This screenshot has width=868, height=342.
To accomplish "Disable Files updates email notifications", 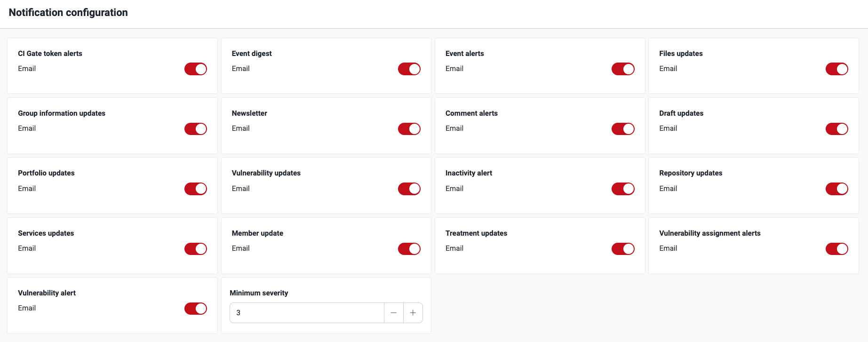I will click(836, 69).
